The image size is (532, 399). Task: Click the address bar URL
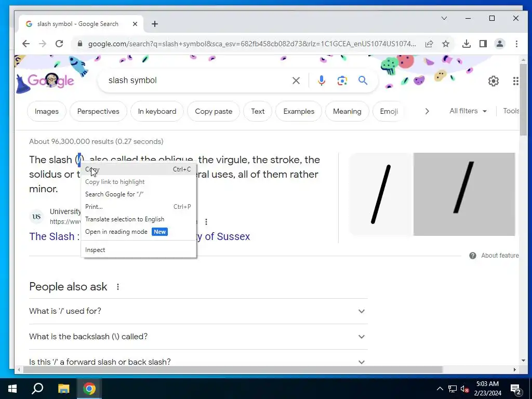(252, 44)
